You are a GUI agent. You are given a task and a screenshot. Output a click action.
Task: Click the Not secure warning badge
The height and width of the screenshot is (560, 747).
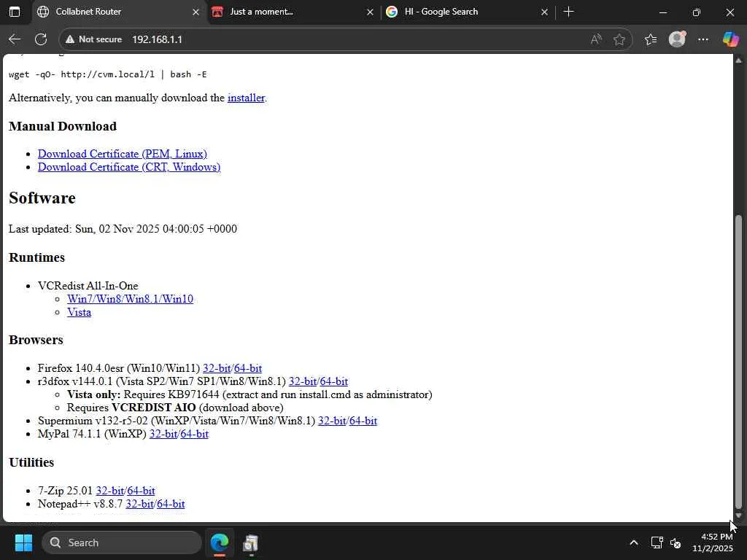(93, 39)
